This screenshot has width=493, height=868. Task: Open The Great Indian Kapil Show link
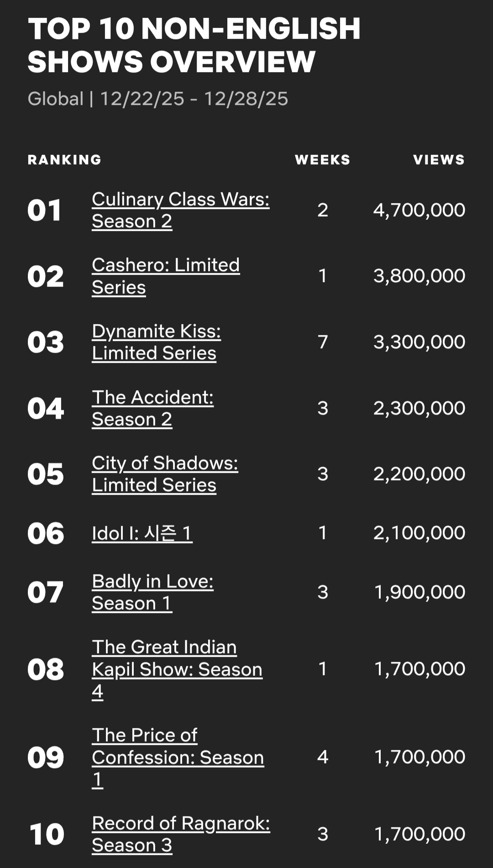click(x=177, y=669)
